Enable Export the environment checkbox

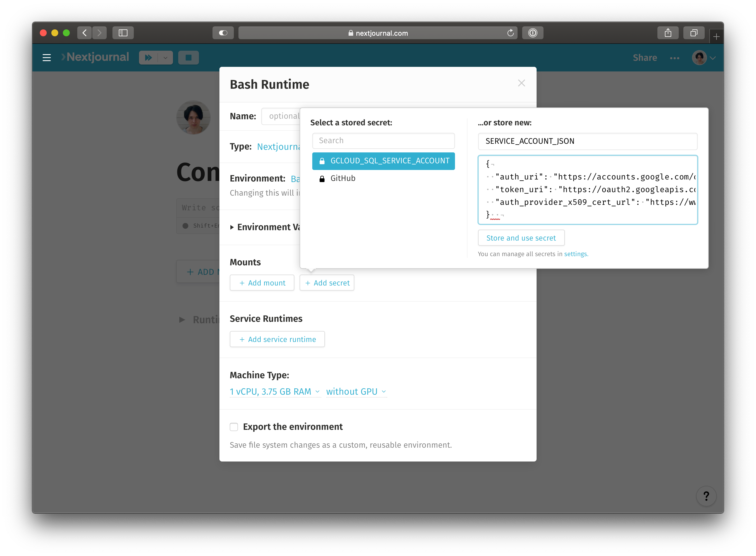coord(234,427)
